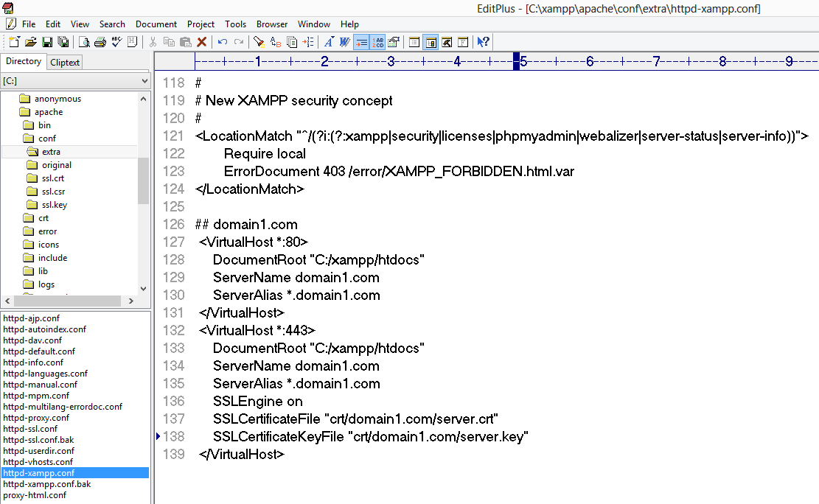Open the apache folder in directory tree
The height and width of the screenshot is (504, 819).
coord(49,112)
